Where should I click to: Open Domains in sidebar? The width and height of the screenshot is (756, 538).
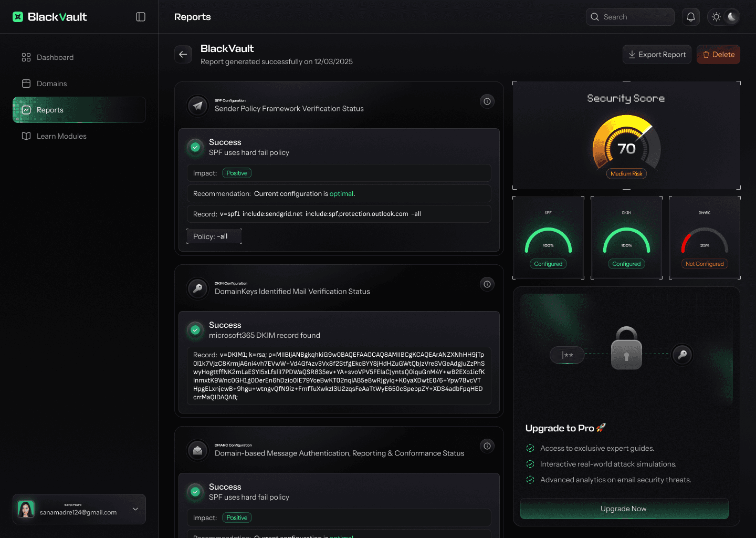(x=79, y=84)
